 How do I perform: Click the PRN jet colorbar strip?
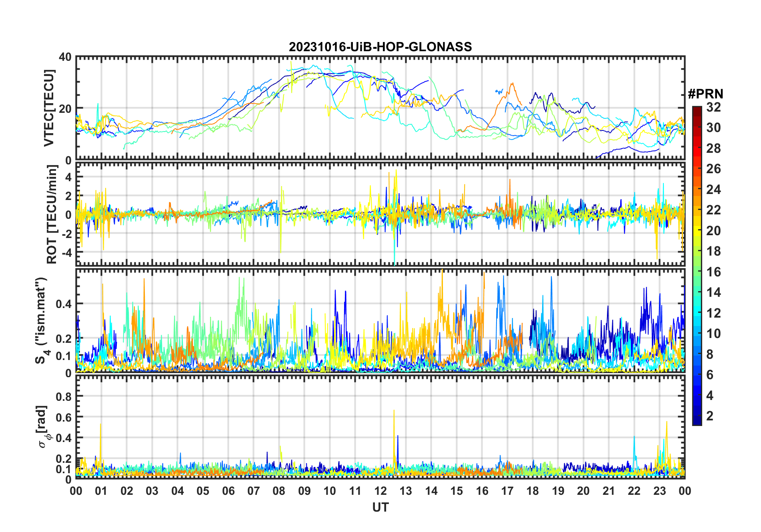(x=697, y=266)
